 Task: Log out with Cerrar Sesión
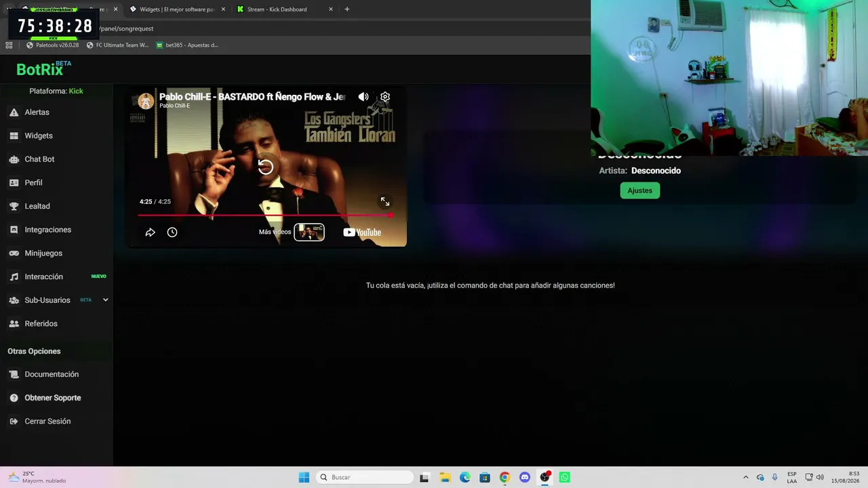click(x=47, y=421)
